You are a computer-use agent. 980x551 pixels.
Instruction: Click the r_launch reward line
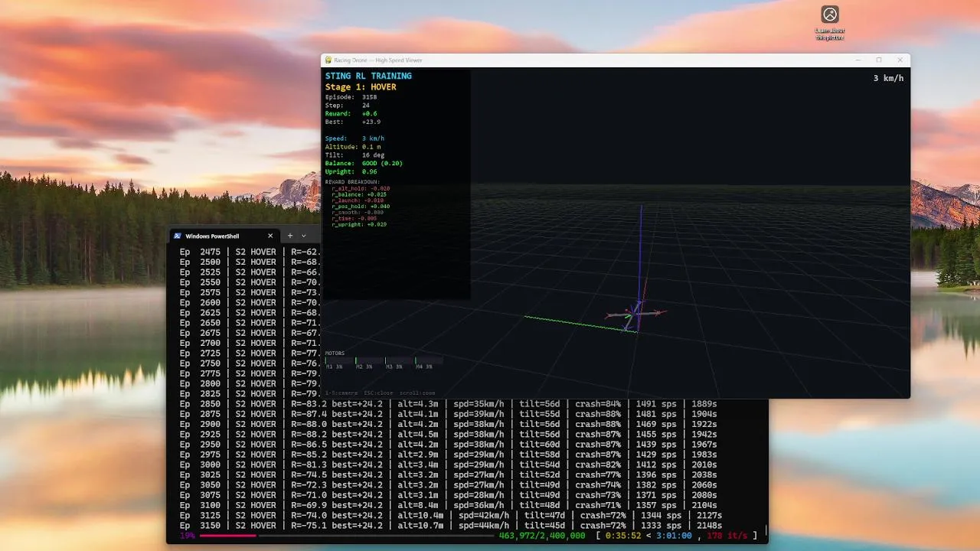(358, 201)
